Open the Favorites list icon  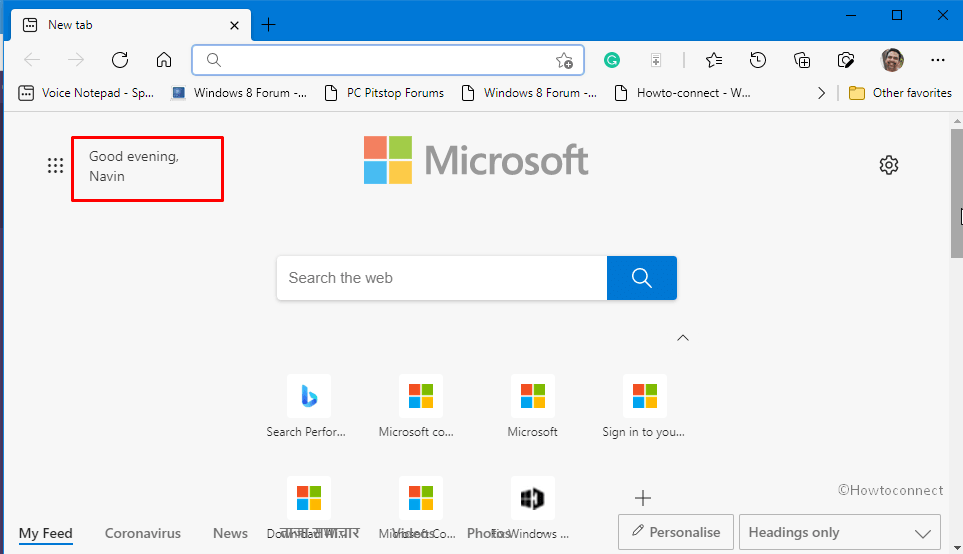pyautogui.click(x=714, y=60)
